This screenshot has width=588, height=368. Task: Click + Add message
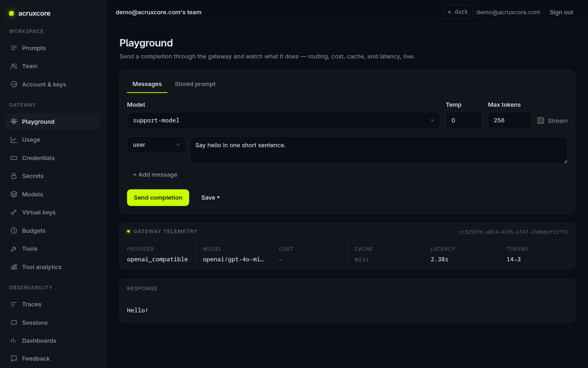point(155,175)
